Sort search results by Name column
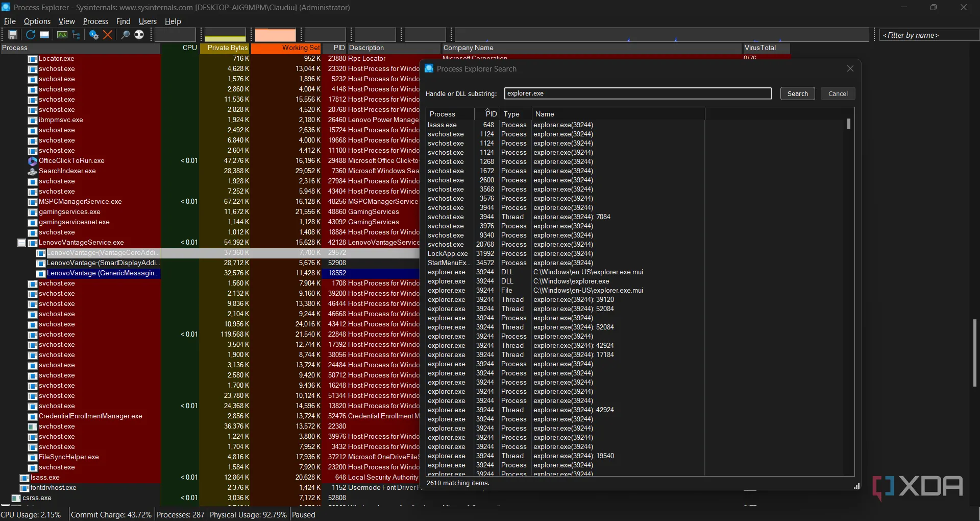The height and width of the screenshot is (521, 980). point(618,114)
